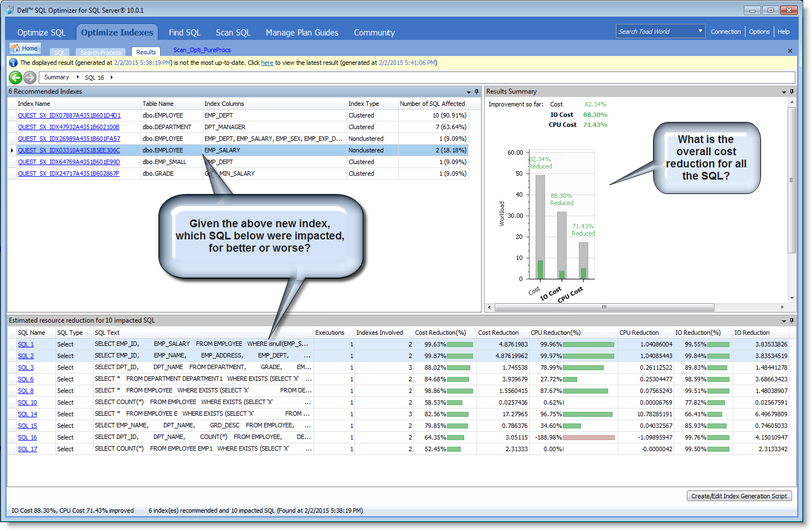This screenshot has height=531, width=812.
Task: Open index QUEST_SX_IDX47932A4351B602100B link
Action: pos(69,127)
